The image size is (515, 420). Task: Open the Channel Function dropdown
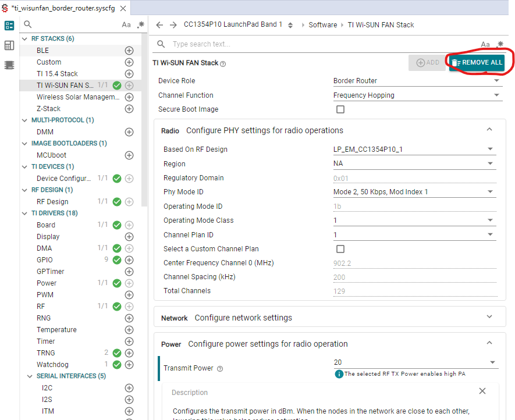[x=418, y=95]
